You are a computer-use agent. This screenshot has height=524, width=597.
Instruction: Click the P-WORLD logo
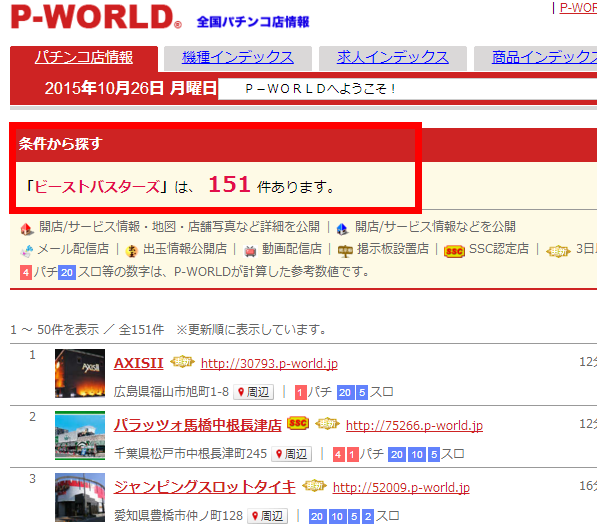[96, 17]
